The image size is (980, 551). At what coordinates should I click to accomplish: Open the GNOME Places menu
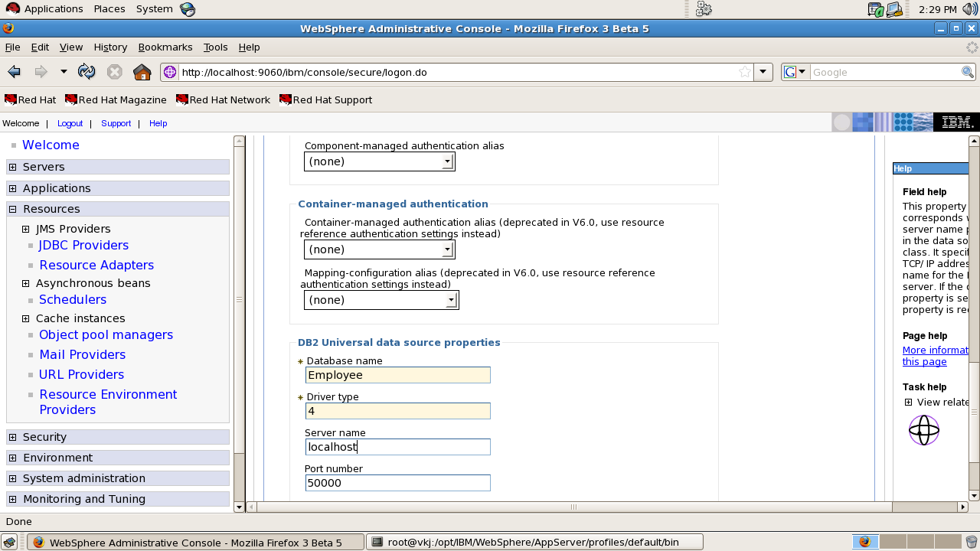[x=109, y=9]
